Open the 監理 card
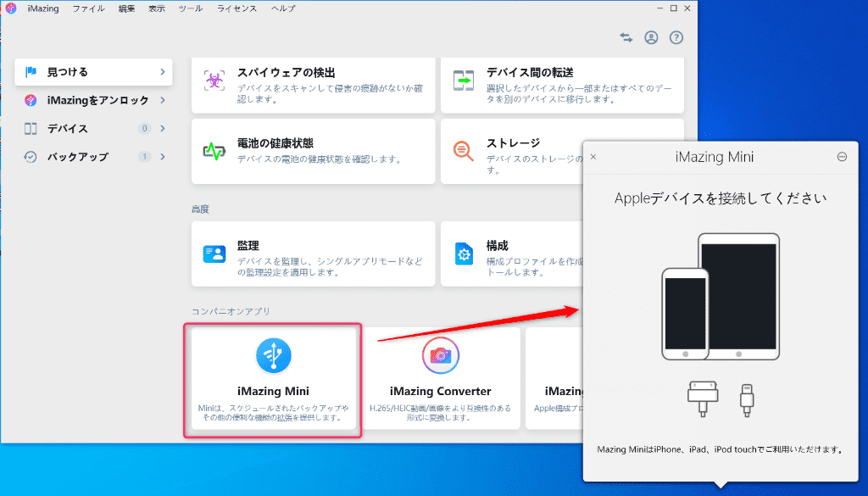The image size is (868, 496). 314,254
